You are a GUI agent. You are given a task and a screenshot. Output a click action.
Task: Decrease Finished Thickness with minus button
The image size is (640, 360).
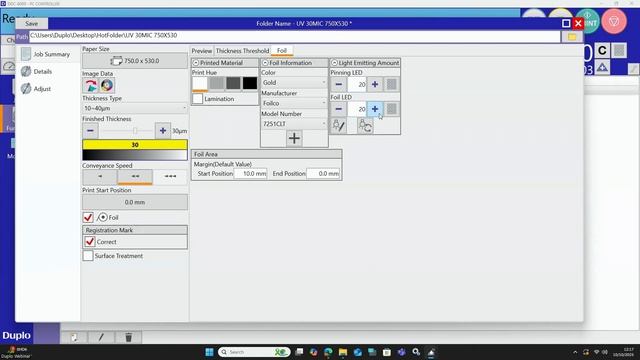pos(90,131)
